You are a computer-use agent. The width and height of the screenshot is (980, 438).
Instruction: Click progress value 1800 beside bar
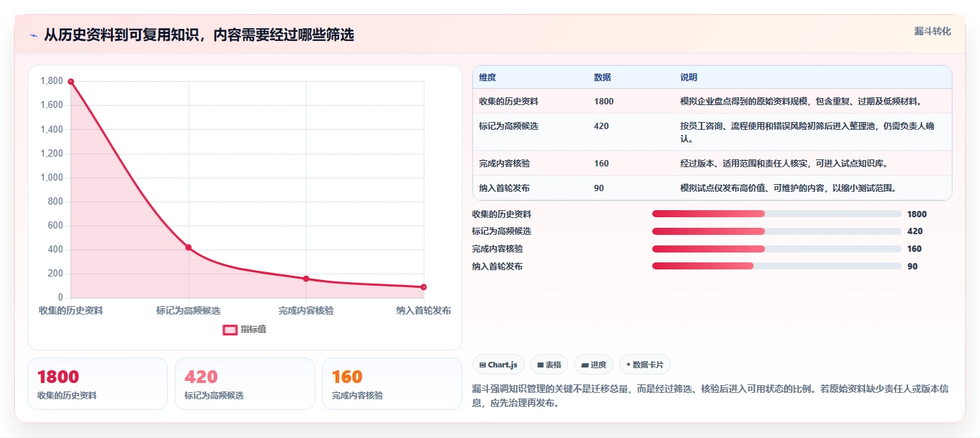(917, 214)
